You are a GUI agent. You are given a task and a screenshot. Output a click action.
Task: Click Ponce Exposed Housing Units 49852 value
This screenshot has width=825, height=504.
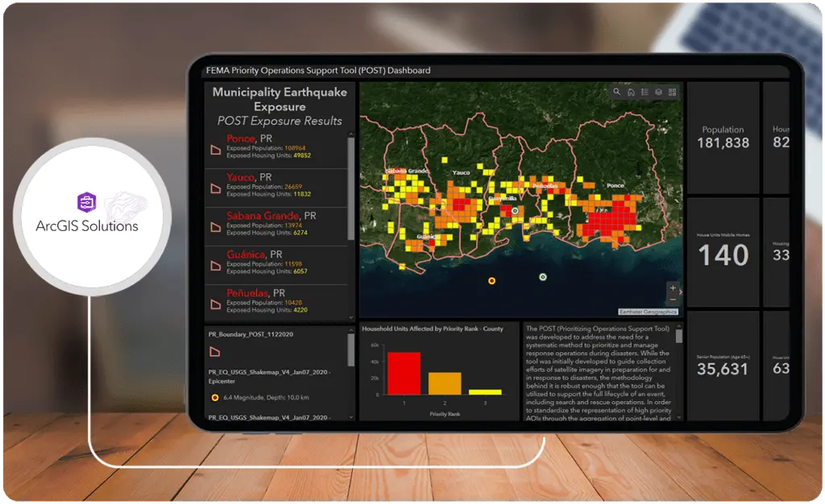tap(302, 155)
